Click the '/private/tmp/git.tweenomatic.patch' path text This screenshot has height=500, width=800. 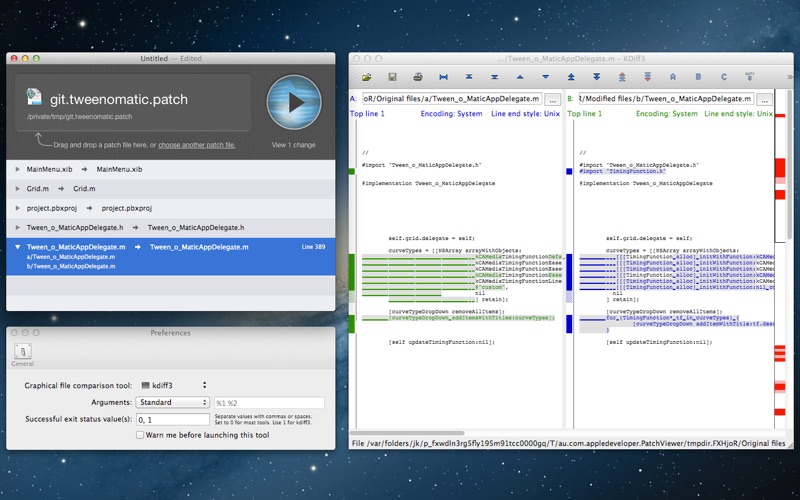(x=80, y=117)
